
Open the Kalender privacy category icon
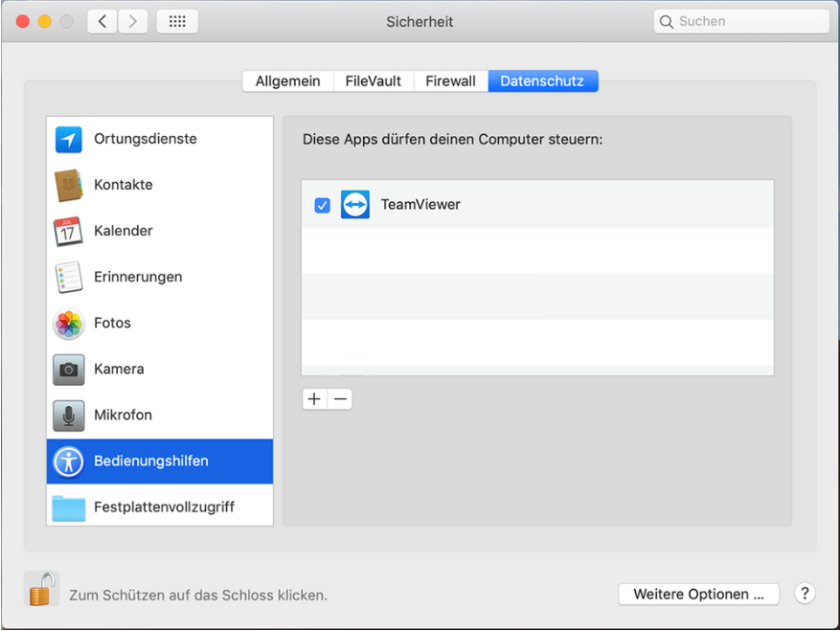69,231
